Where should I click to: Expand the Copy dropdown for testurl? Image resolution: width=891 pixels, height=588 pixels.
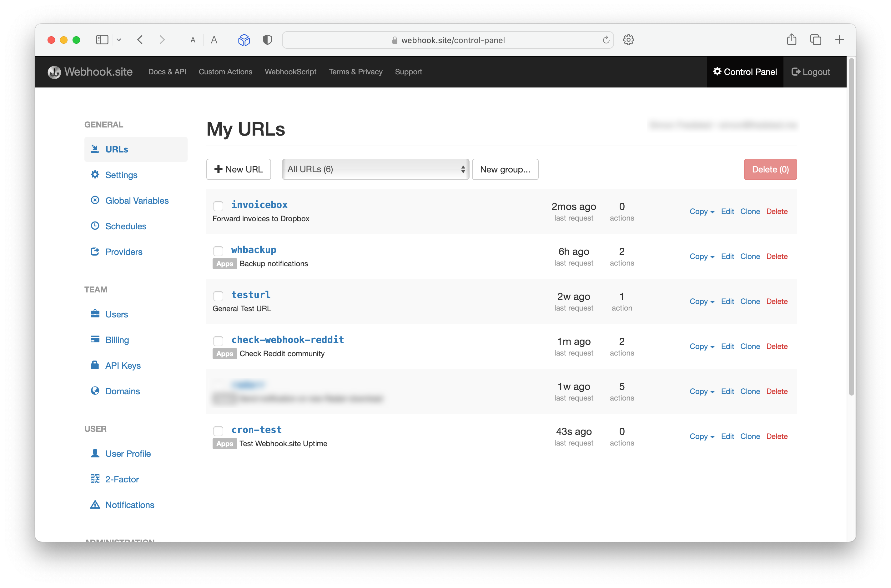click(x=701, y=301)
